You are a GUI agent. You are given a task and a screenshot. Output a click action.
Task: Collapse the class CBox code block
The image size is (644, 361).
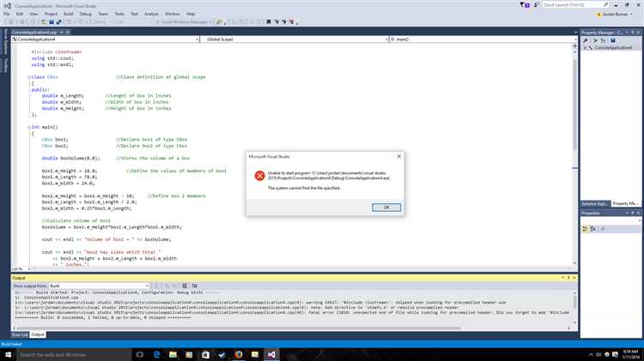pyautogui.click(x=29, y=77)
